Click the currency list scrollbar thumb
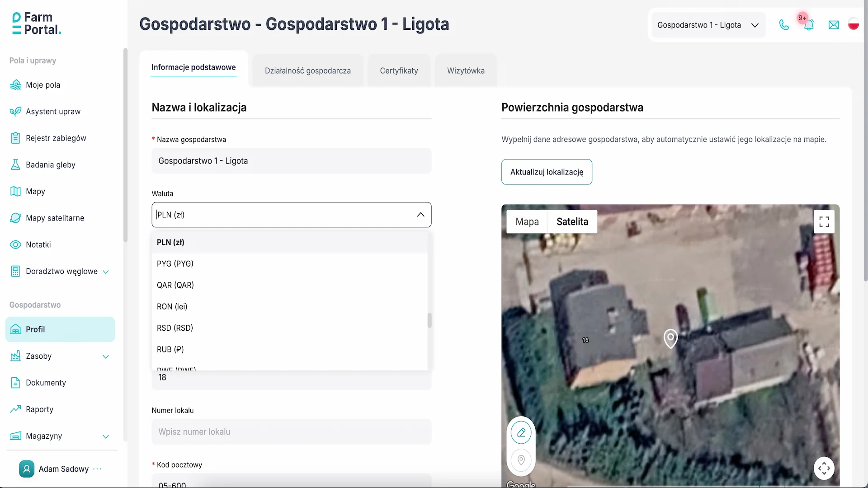The height and width of the screenshot is (488, 868). click(429, 320)
